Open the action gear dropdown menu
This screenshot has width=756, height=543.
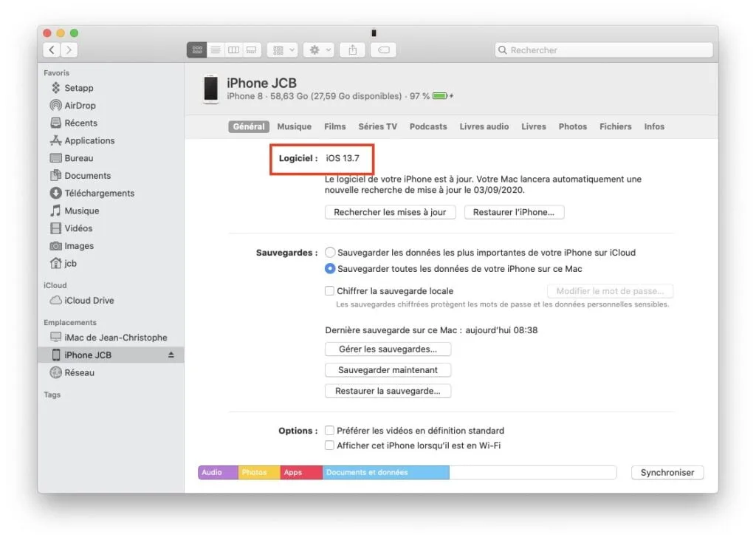[319, 50]
